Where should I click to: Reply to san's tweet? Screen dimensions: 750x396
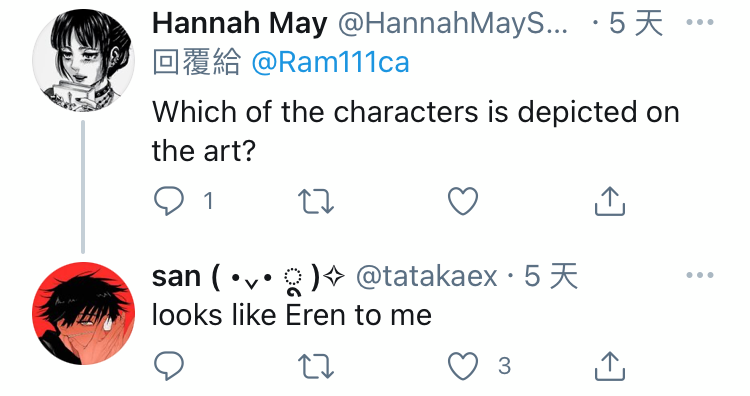168,366
